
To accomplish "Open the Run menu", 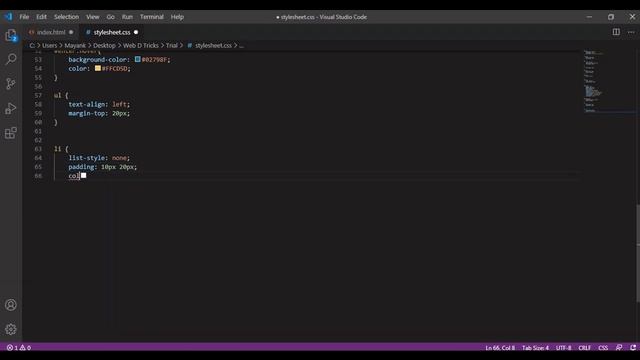I will coord(127,17).
